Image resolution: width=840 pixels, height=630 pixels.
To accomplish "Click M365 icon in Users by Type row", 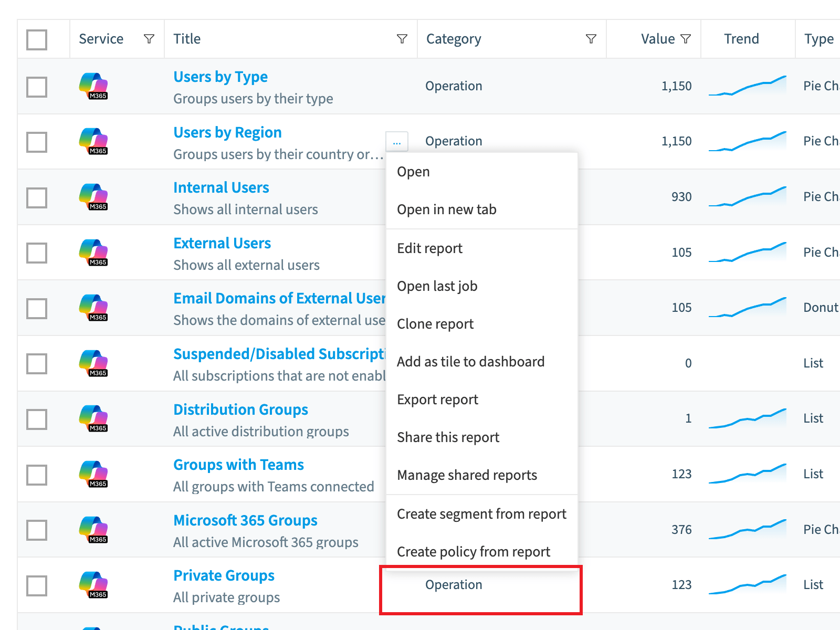I will 93,86.
